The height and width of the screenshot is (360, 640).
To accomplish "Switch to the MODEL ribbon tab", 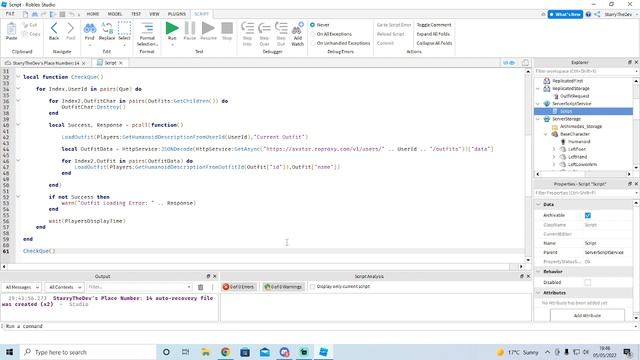I will click(x=115, y=14).
